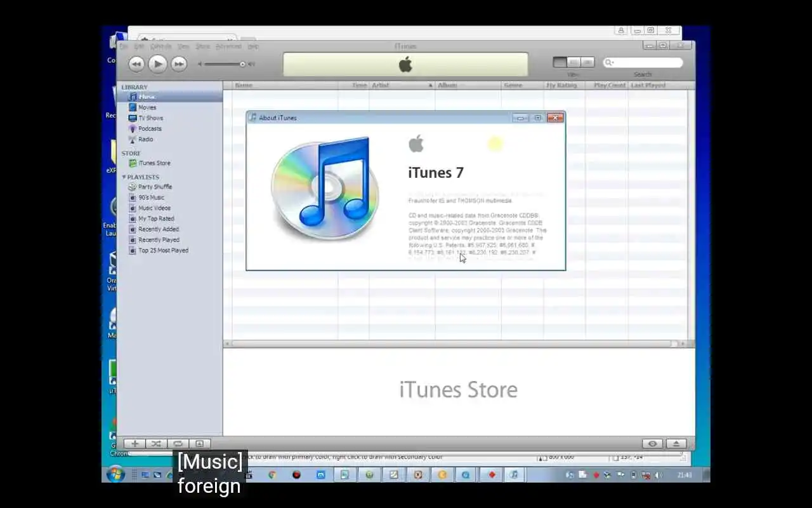This screenshot has width=812, height=508.
Task: Switch to album grouped view button
Action: tap(573, 62)
